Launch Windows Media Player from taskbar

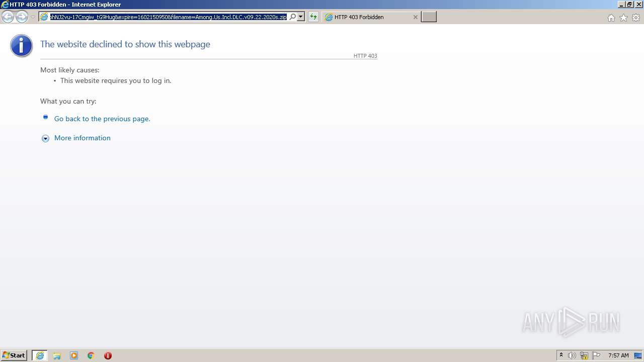pyautogui.click(x=74, y=355)
